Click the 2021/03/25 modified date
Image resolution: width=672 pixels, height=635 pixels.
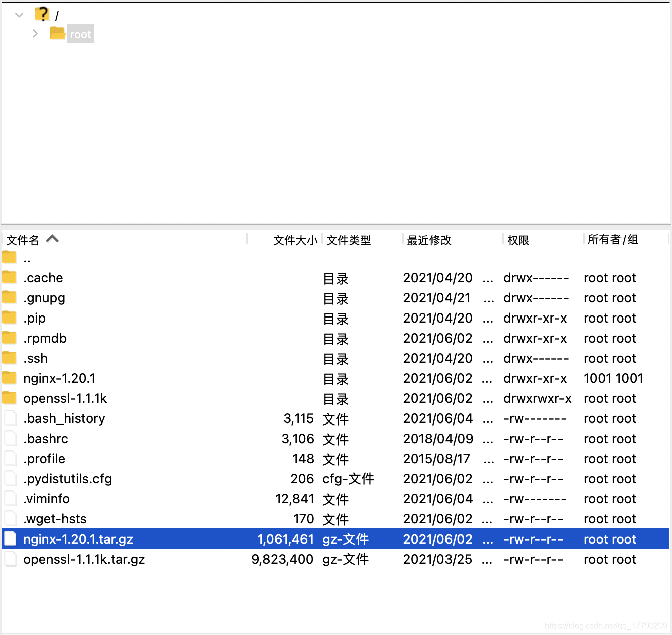click(x=437, y=559)
